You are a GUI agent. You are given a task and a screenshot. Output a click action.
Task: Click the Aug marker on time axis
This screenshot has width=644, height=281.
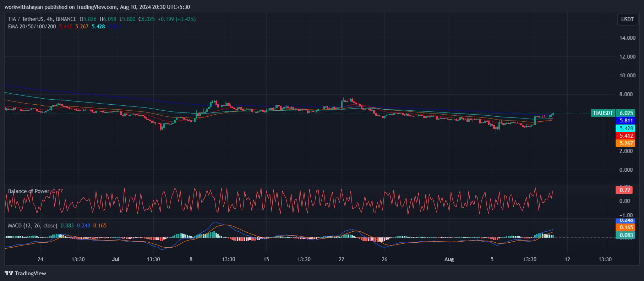click(x=449, y=259)
